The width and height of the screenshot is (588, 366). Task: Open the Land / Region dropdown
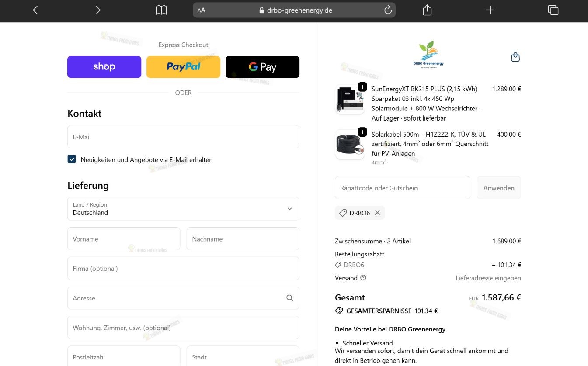[x=183, y=209]
